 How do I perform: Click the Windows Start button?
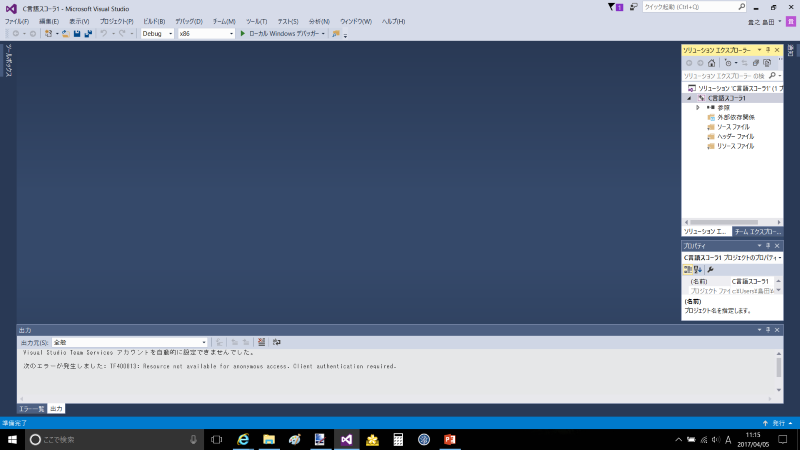[12, 439]
